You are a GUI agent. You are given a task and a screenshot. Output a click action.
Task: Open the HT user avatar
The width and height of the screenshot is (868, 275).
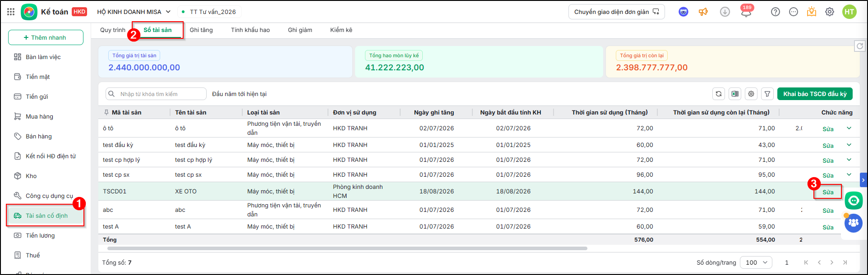click(x=850, y=12)
